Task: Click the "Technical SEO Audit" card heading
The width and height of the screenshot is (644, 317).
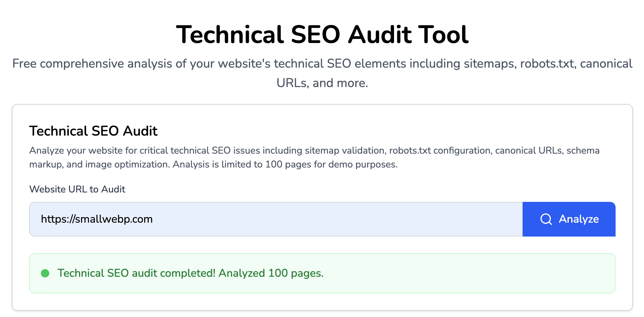Action: click(93, 131)
